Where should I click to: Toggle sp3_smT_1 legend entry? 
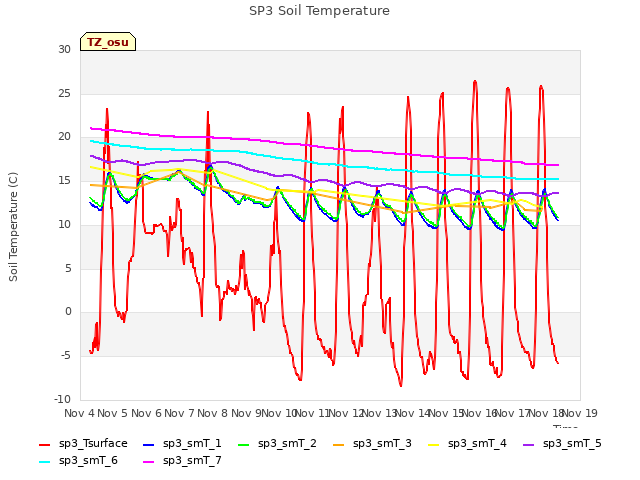[182, 444]
